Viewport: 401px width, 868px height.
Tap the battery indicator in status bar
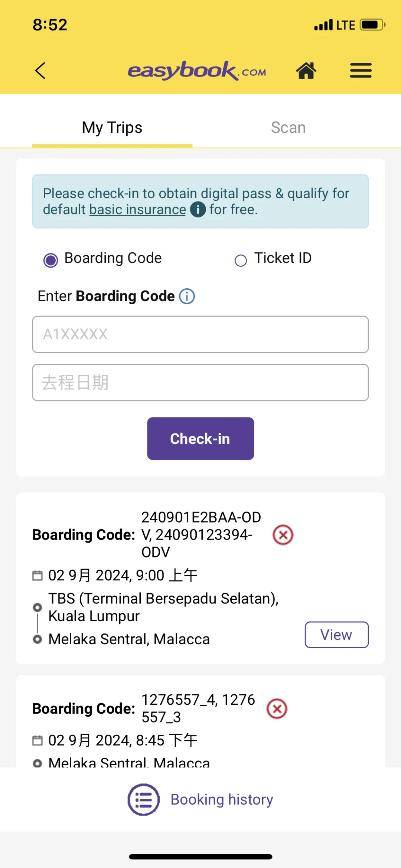pos(373,25)
